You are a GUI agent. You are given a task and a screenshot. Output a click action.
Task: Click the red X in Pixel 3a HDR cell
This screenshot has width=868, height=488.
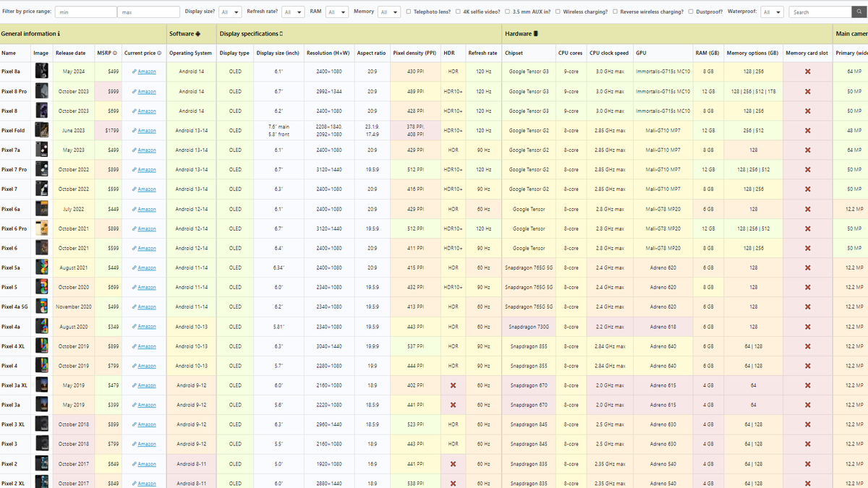coord(453,405)
